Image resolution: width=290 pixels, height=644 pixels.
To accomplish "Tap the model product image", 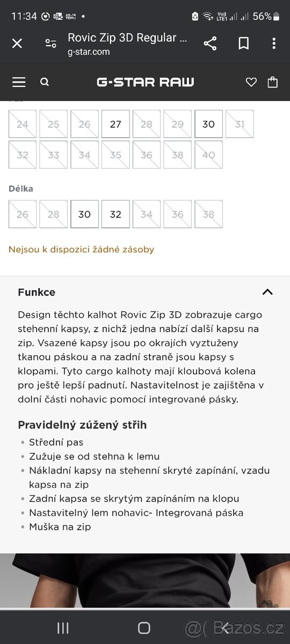I will coord(145,580).
